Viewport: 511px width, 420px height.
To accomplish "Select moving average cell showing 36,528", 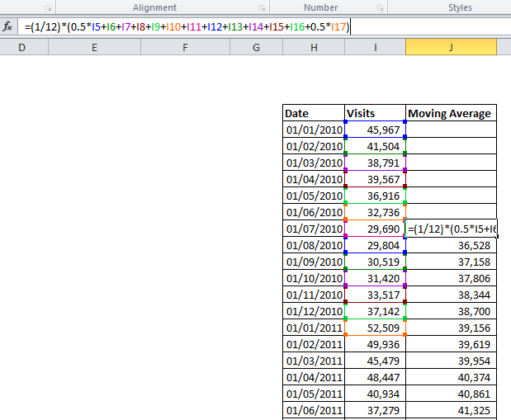I will click(451, 245).
